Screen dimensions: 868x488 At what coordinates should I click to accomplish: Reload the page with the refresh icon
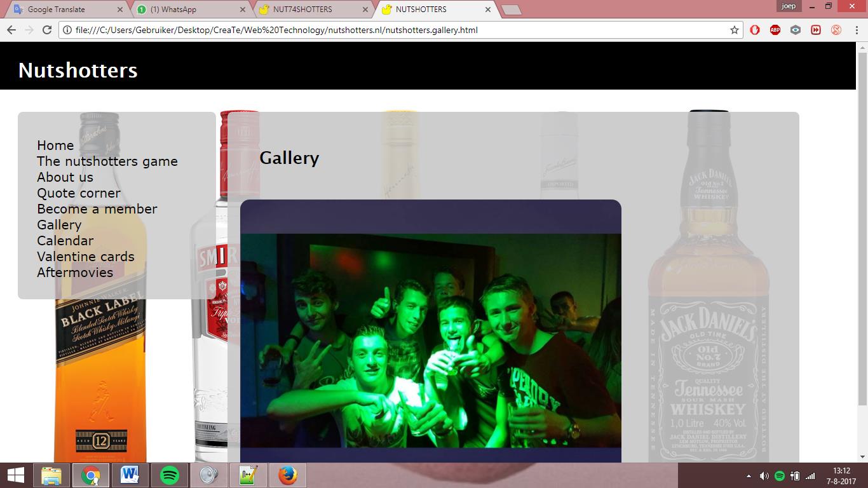tap(46, 30)
